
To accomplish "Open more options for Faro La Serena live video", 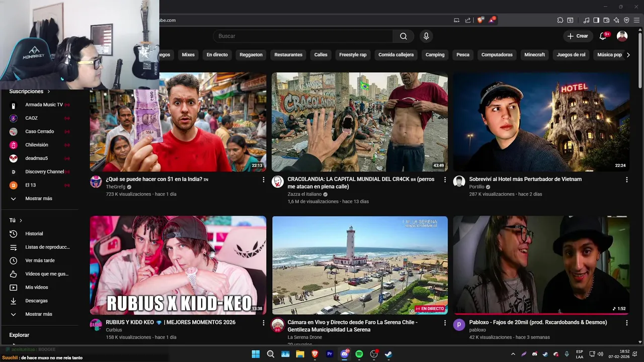I will [445, 323].
